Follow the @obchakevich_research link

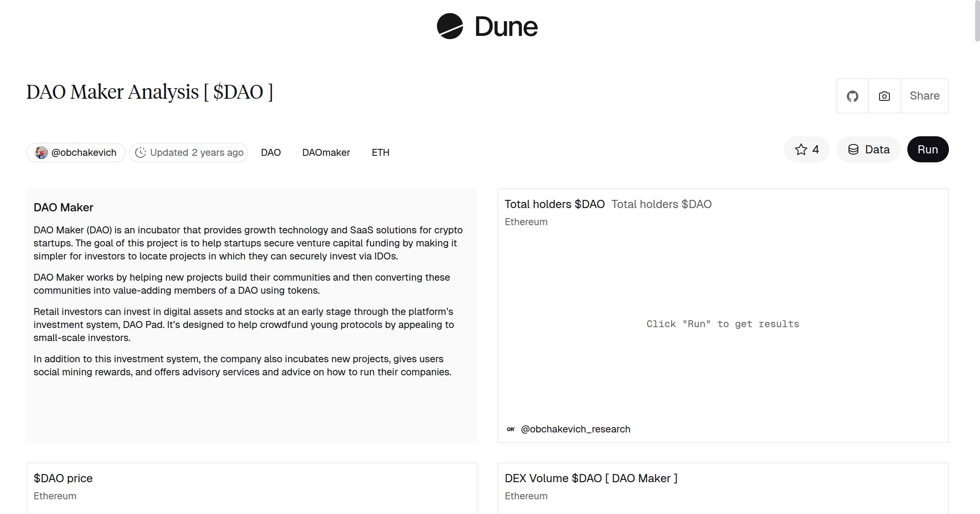[575, 429]
